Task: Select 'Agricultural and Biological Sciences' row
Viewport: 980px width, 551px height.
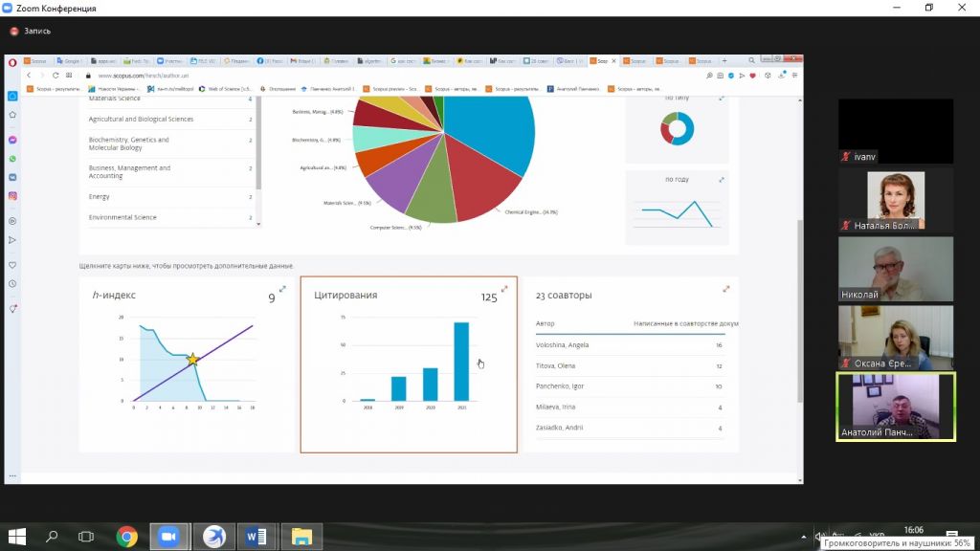Action: [170, 119]
